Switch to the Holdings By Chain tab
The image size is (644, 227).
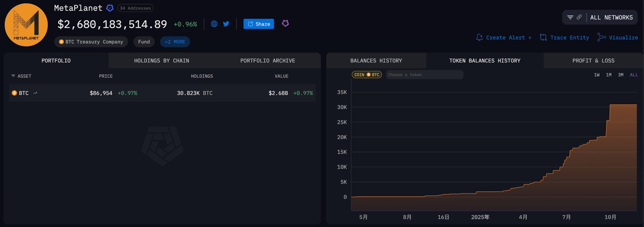[162, 60]
